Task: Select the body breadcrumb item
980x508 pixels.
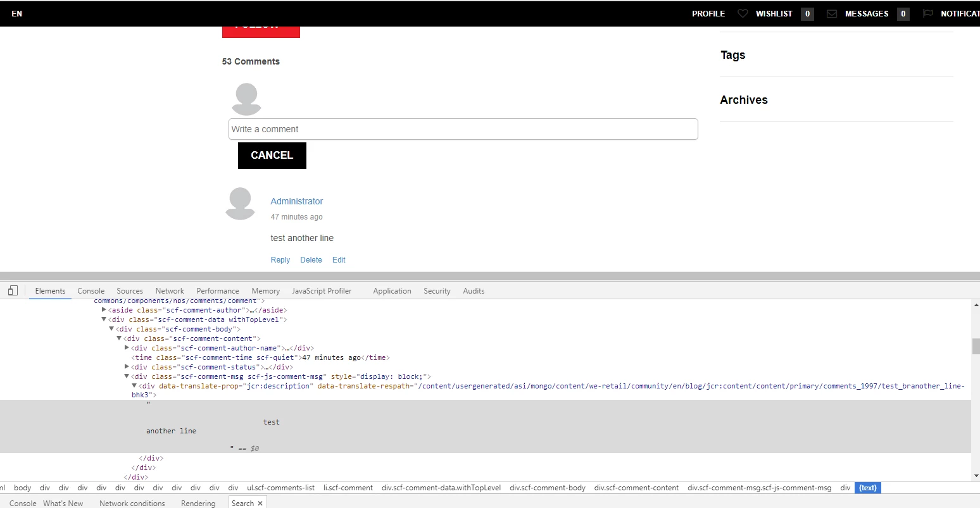Action: pyautogui.click(x=22, y=488)
